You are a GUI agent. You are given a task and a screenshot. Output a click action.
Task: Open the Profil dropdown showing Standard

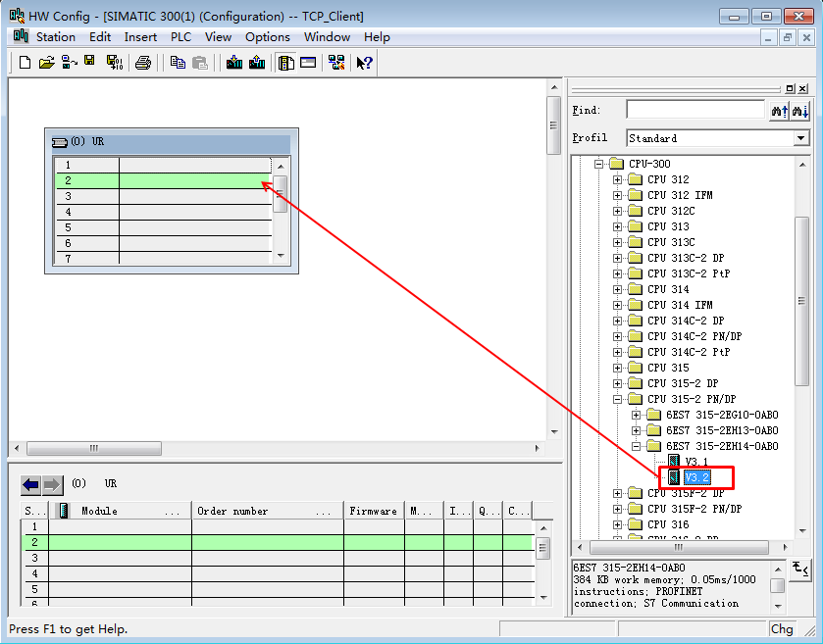click(801, 138)
